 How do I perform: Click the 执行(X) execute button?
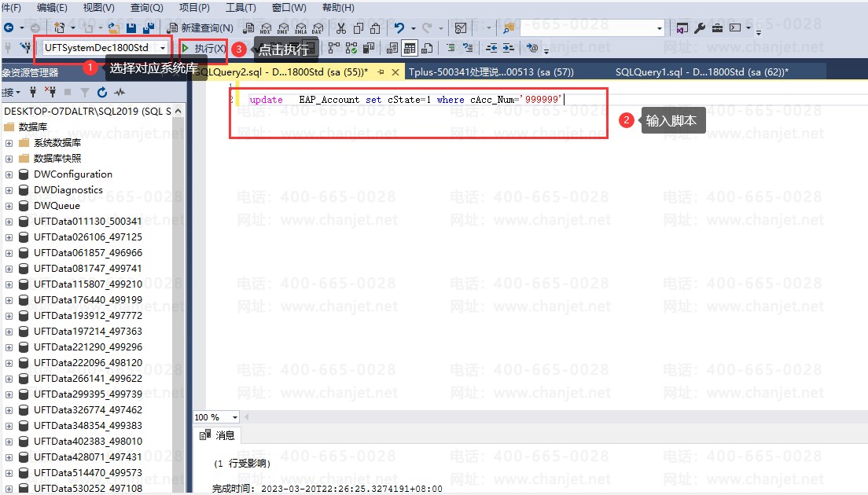tap(203, 48)
